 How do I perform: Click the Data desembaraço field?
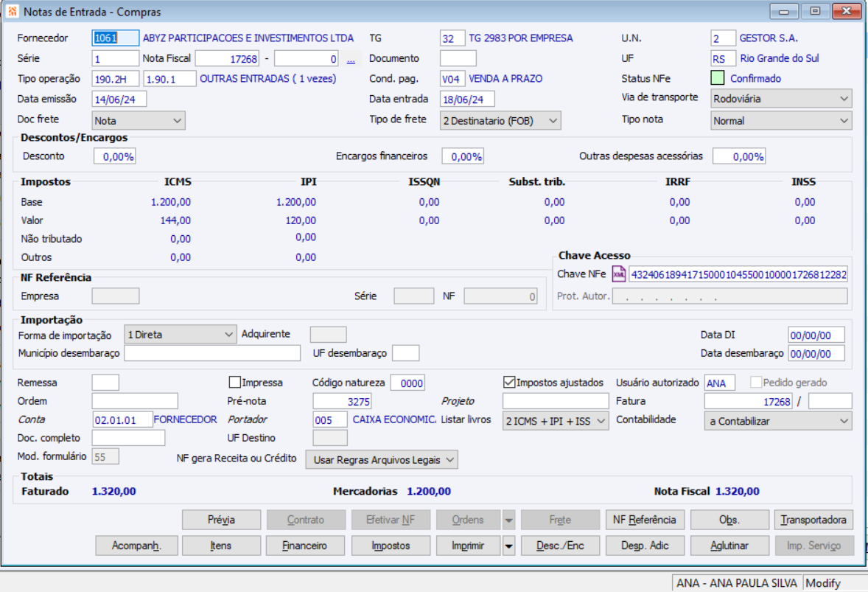pos(816,353)
